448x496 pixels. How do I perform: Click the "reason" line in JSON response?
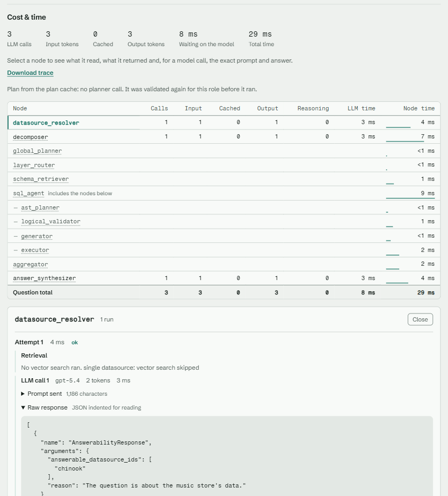tap(147, 485)
